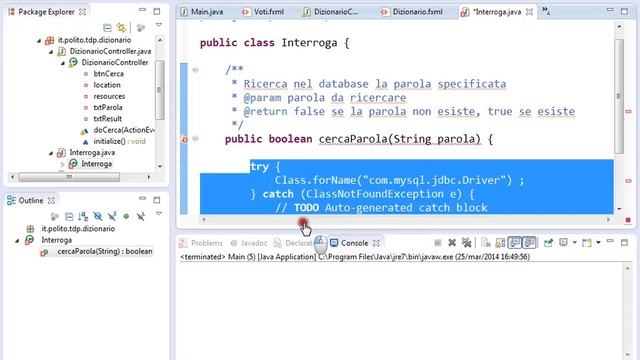Toggle Hide Static Fields and Methods
Image resolution: width=640 pixels, height=360 pixels.
[x=112, y=216]
